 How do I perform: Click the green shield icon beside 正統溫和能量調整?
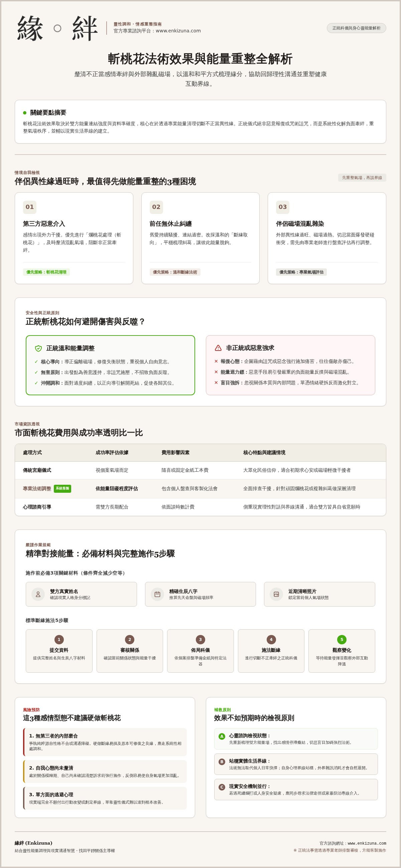coord(38,349)
